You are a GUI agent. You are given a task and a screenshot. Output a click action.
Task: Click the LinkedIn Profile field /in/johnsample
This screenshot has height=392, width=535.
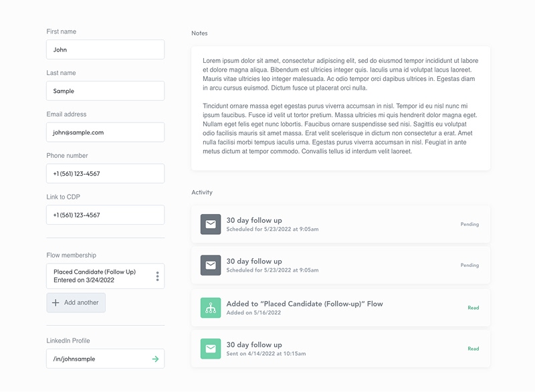click(106, 359)
